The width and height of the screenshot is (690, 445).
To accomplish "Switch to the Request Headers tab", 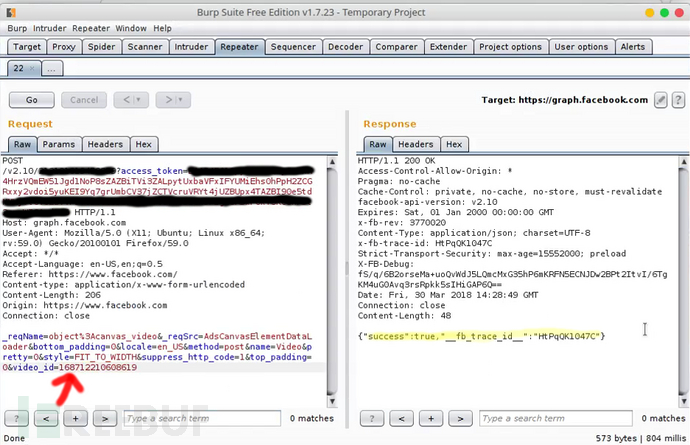I will [105, 144].
